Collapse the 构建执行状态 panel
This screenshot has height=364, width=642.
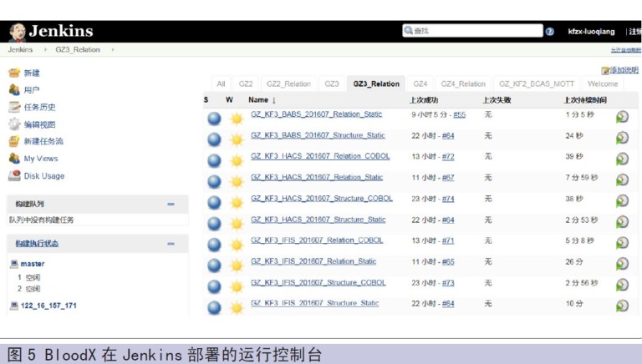click(x=171, y=244)
